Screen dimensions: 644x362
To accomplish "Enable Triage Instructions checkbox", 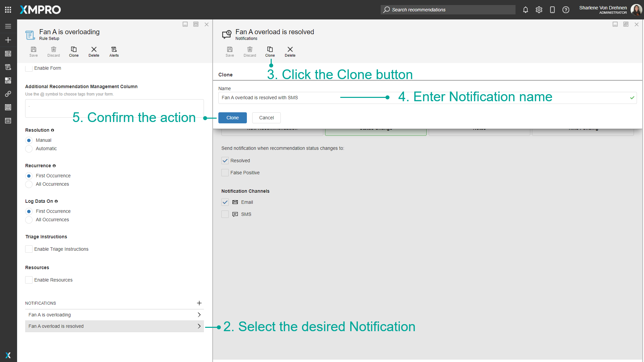I will pyautogui.click(x=29, y=249).
